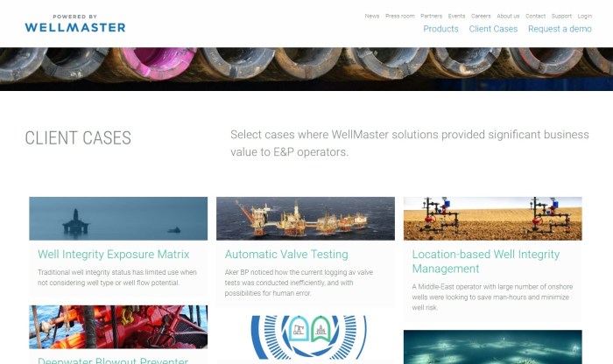Viewport: 613px width, 364px height.
Task: Click the onshore wellheads field thumbnail
Action: 492,219
